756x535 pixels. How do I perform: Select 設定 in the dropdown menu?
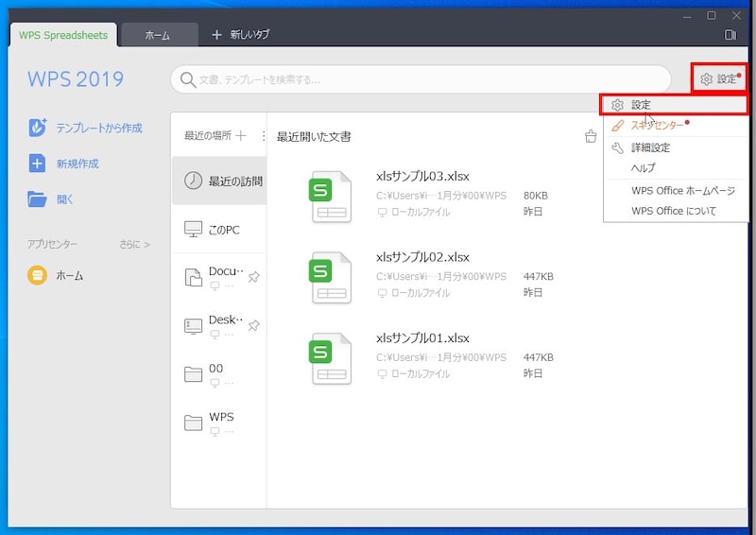674,105
